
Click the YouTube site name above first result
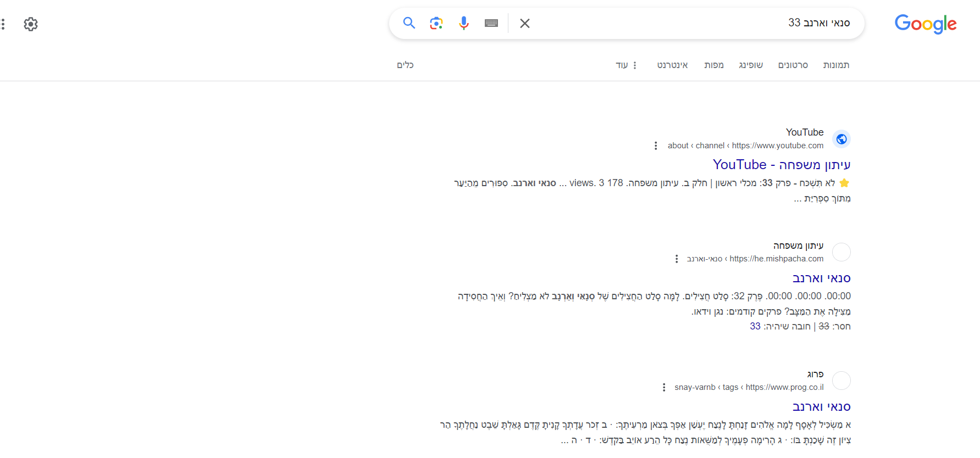pos(805,132)
